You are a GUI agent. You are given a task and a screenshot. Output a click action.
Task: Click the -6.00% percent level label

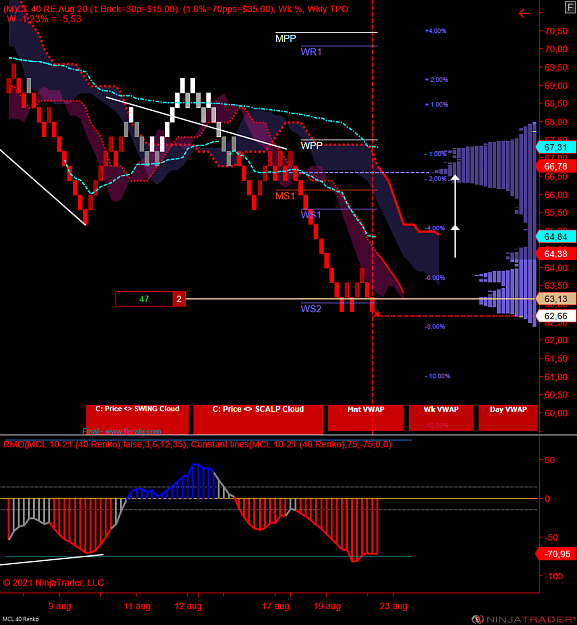435,277
